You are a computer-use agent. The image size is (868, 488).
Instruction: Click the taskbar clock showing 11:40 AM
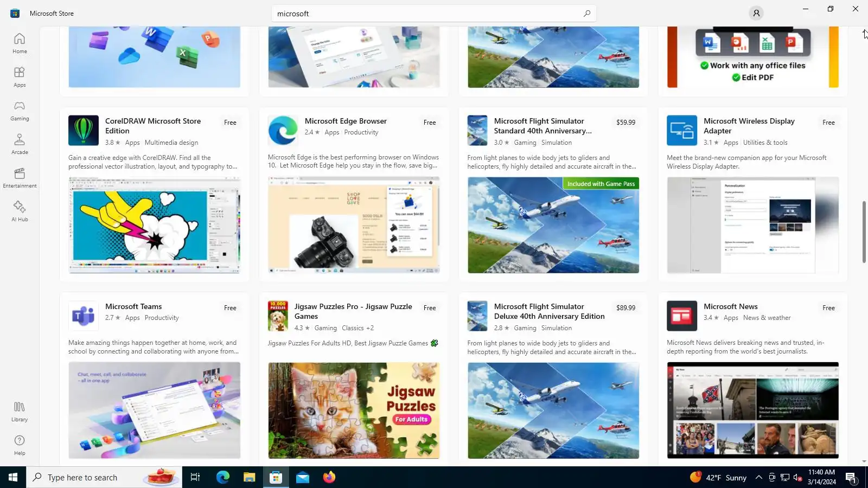click(x=821, y=477)
